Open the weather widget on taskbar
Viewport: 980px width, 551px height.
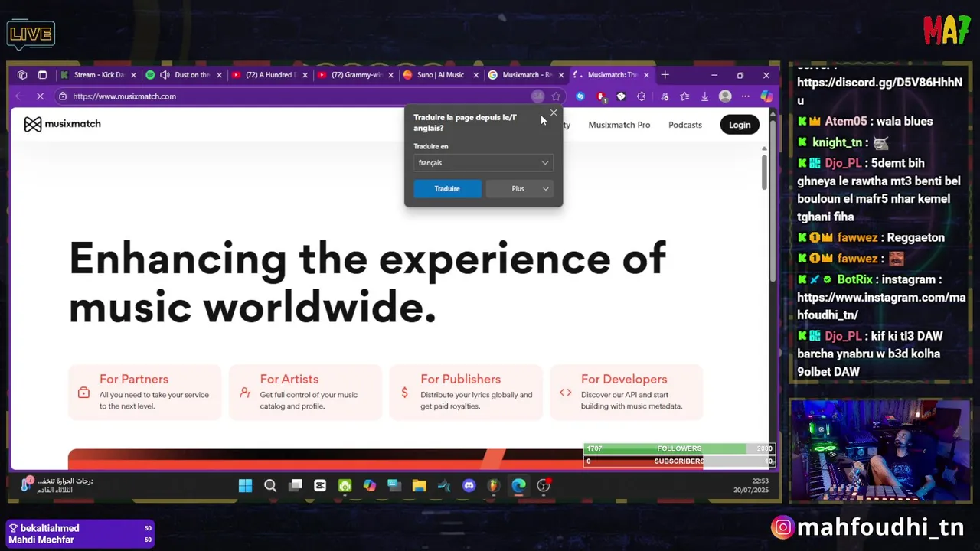(57, 485)
